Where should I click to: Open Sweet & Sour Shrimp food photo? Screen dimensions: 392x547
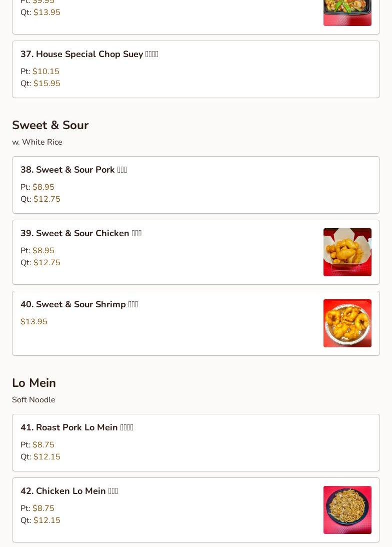point(347,323)
